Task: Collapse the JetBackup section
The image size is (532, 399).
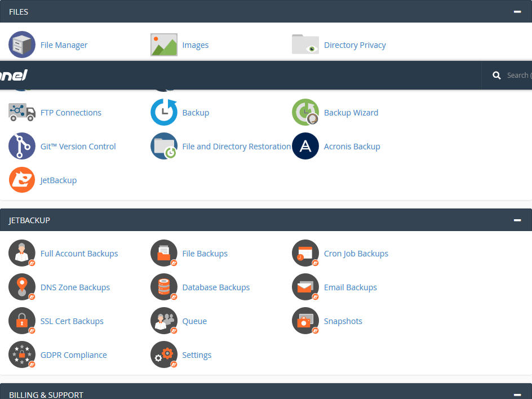Action: point(517,220)
